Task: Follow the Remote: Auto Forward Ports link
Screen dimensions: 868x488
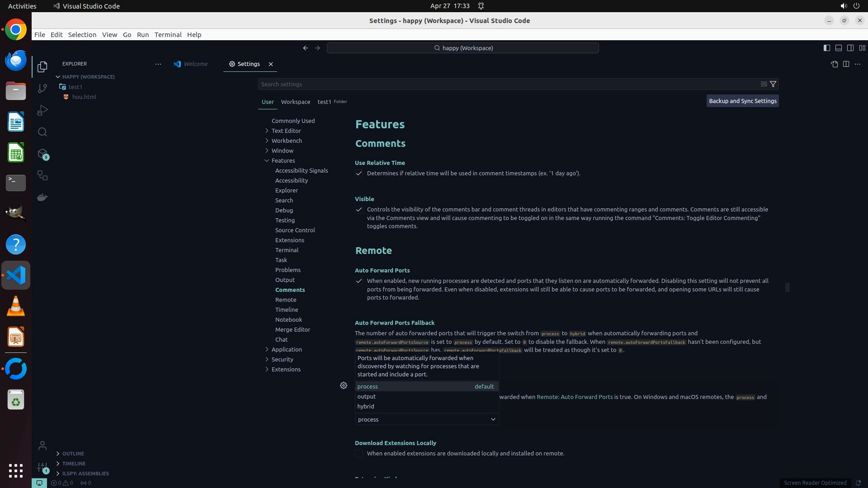Action: pyautogui.click(x=575, y=397)
